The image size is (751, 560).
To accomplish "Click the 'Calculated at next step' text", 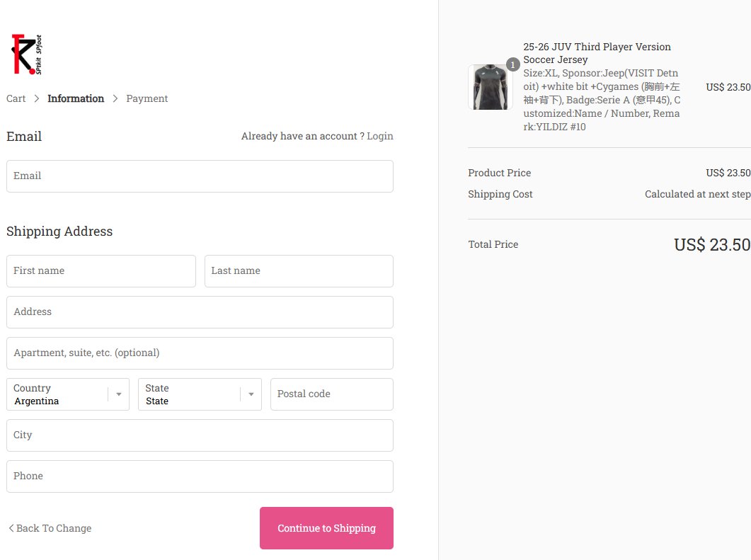I will pyautogui.click(x=697, y=194).
